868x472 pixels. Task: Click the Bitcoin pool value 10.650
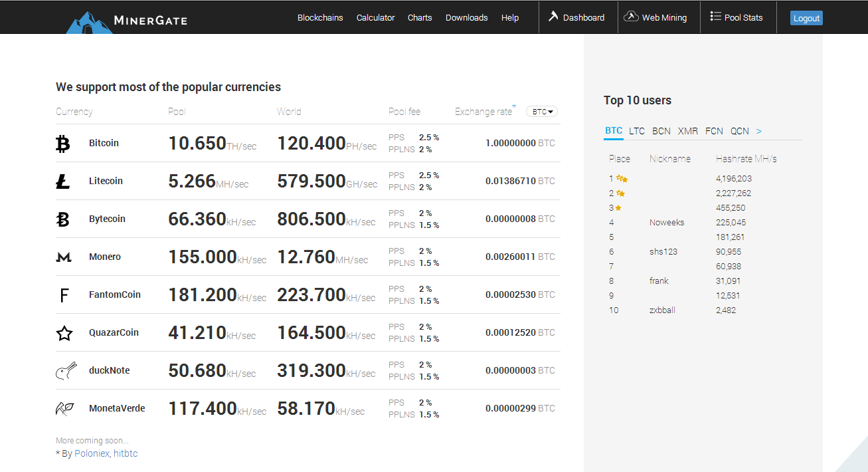(197, 143)
